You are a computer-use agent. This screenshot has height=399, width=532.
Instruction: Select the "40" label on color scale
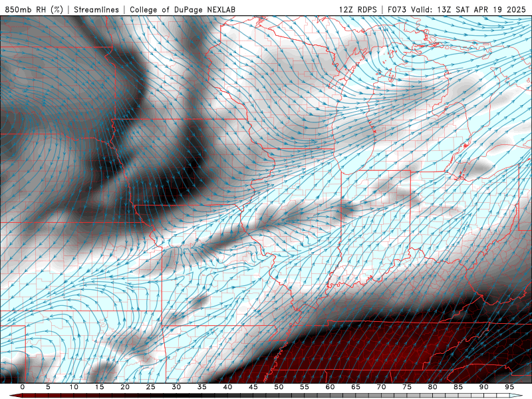point(227,387)
